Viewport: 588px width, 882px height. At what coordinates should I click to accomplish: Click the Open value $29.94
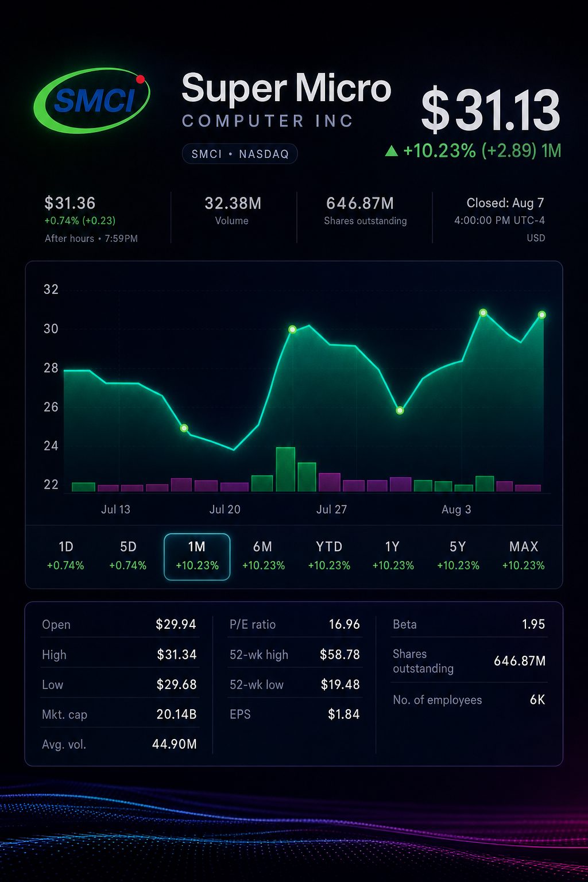[176, 624]
